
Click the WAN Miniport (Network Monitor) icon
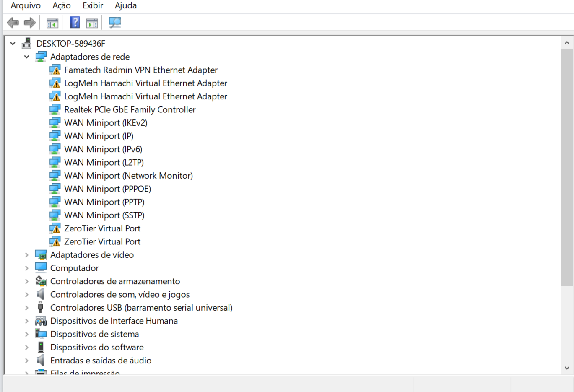click(x=55, y=176)
